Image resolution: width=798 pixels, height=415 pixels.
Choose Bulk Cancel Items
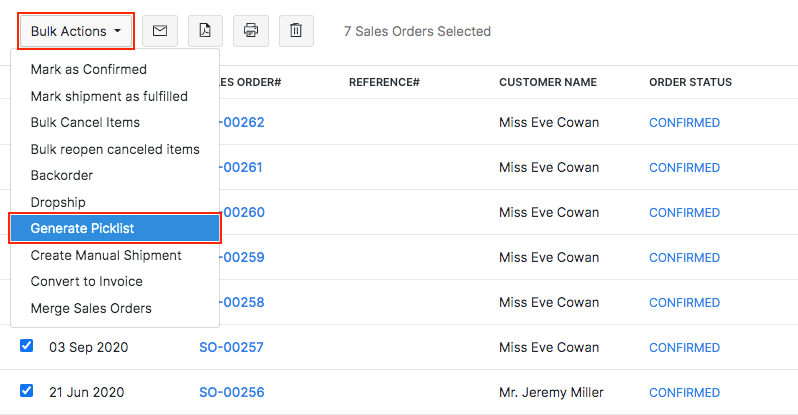(x=85, y=122)
